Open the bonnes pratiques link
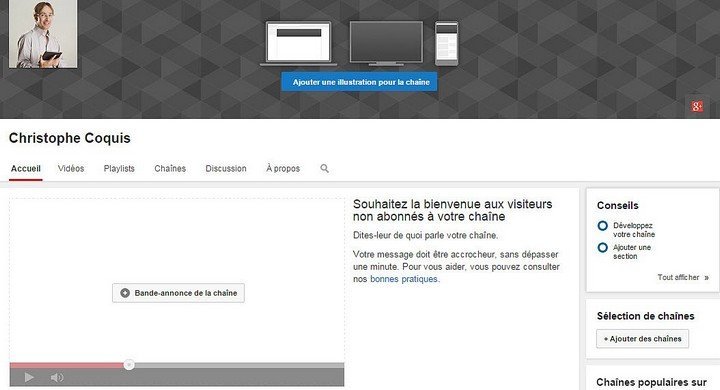The image size is (720, 390). pos(404,279)
